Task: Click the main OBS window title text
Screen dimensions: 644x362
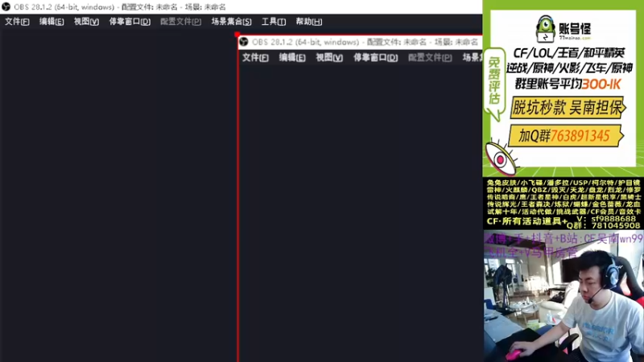Action: [x=119, y=7]
